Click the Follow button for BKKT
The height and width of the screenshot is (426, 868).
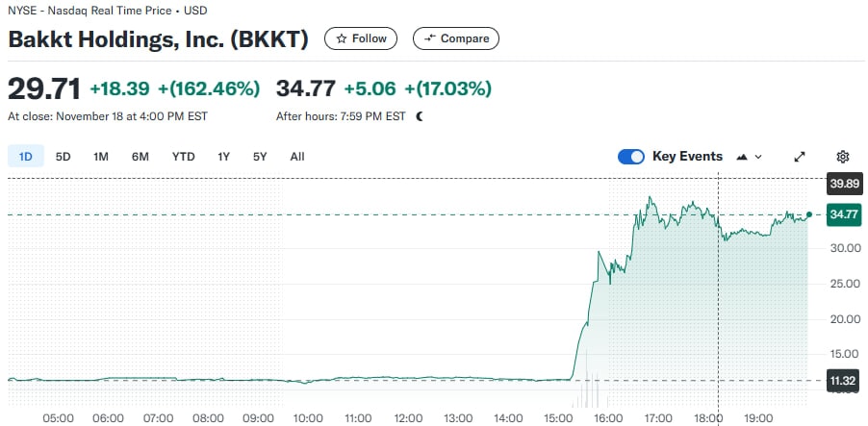click(x=361, y=38)
